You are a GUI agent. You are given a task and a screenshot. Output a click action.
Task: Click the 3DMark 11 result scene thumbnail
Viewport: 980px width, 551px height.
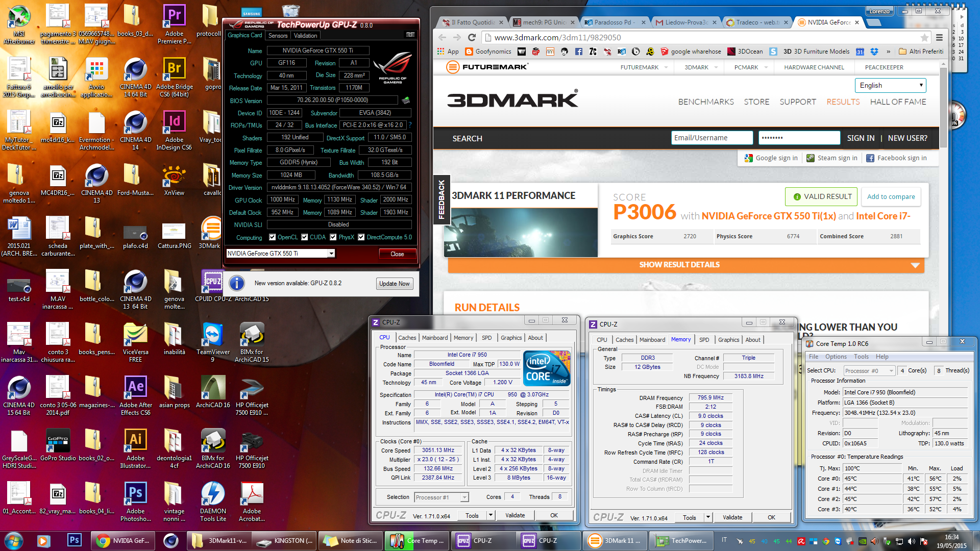521,232
